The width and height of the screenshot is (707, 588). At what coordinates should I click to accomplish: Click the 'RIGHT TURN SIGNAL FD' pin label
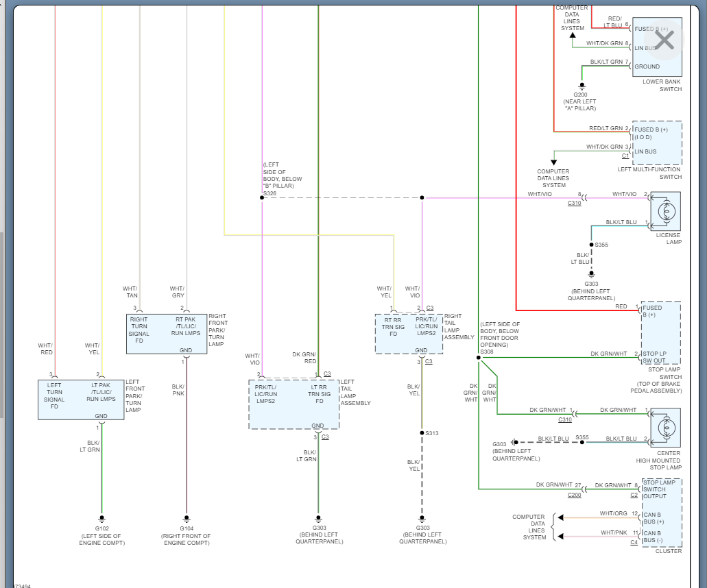[139, 330]
